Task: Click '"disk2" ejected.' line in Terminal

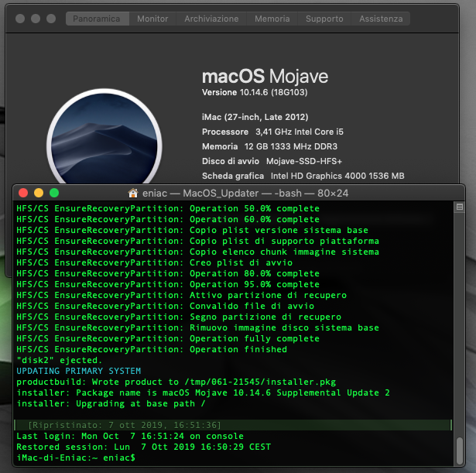Action: [x=59, y=360]
